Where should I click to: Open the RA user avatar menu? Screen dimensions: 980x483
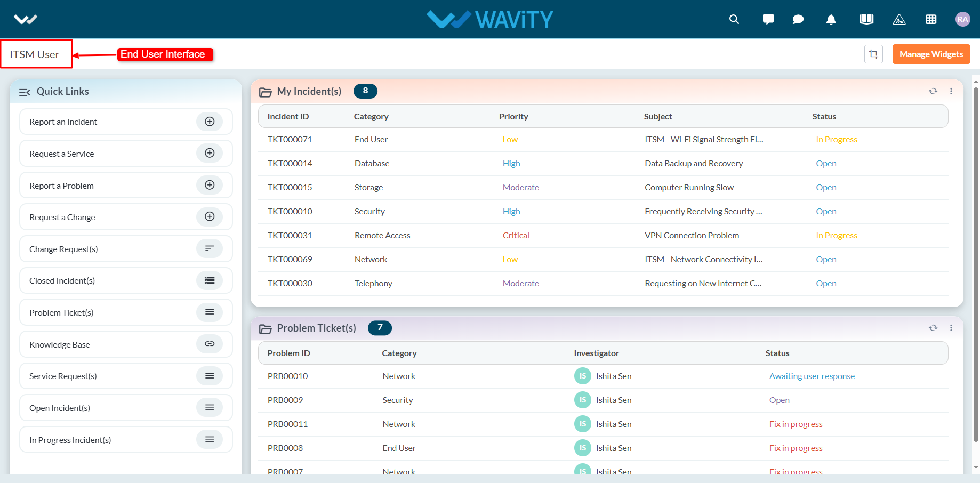tap(962, 19)
